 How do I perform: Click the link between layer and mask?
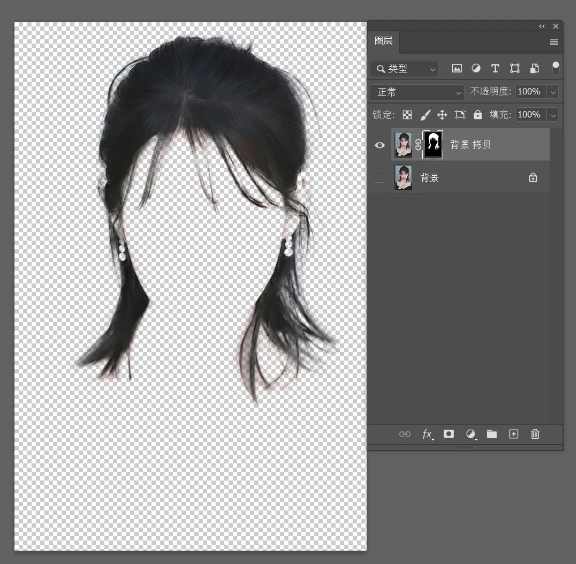[418, 145]
